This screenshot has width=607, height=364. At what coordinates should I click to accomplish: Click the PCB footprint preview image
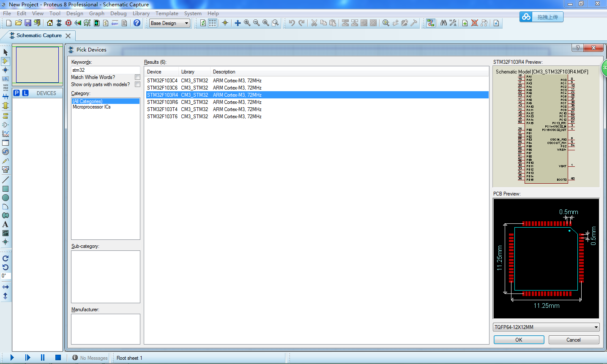click(546, 258)
